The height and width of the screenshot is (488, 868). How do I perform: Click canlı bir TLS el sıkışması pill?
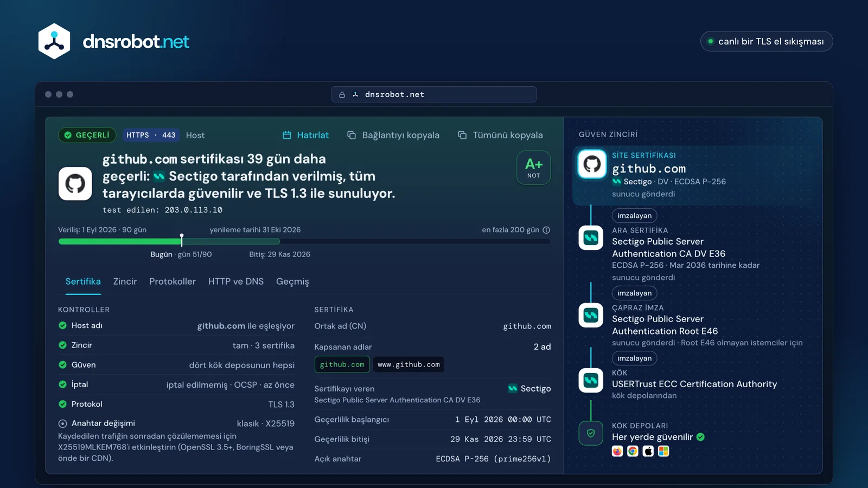pyautogui.click(x=767, y=41)
